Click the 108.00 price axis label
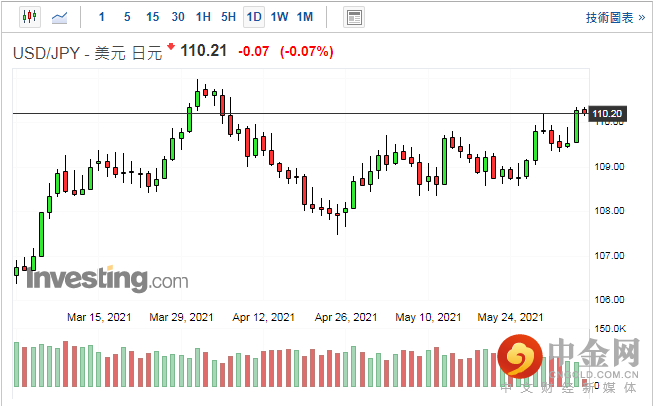This screenshot has height=406, width=654. click(x=609, y=210)
